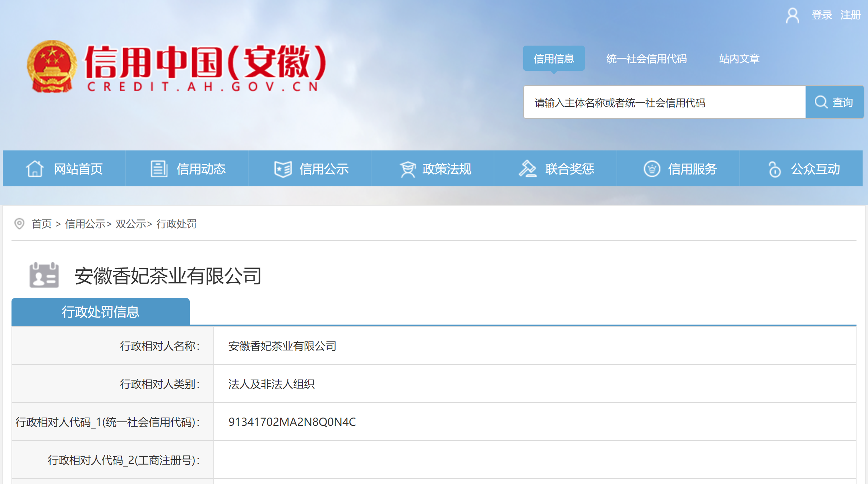Click the 登录 login link
This screenshot has width=868, height=484.
[x=822, y=15]
